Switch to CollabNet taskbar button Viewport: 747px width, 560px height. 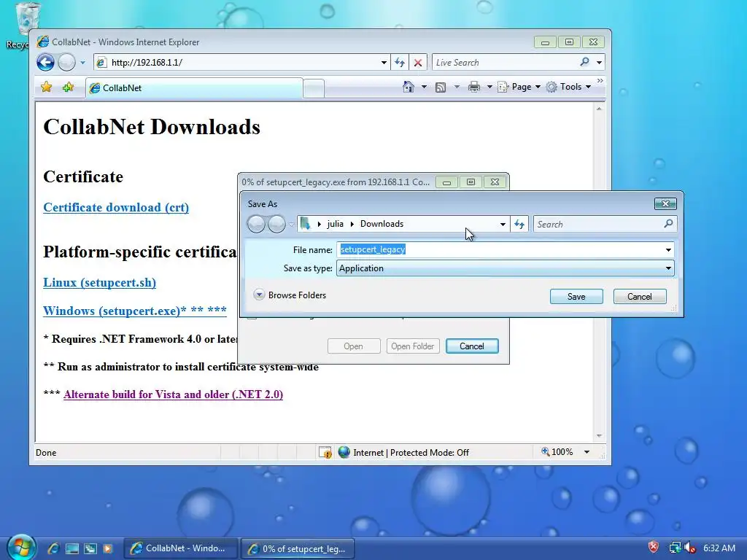[181, 548]
